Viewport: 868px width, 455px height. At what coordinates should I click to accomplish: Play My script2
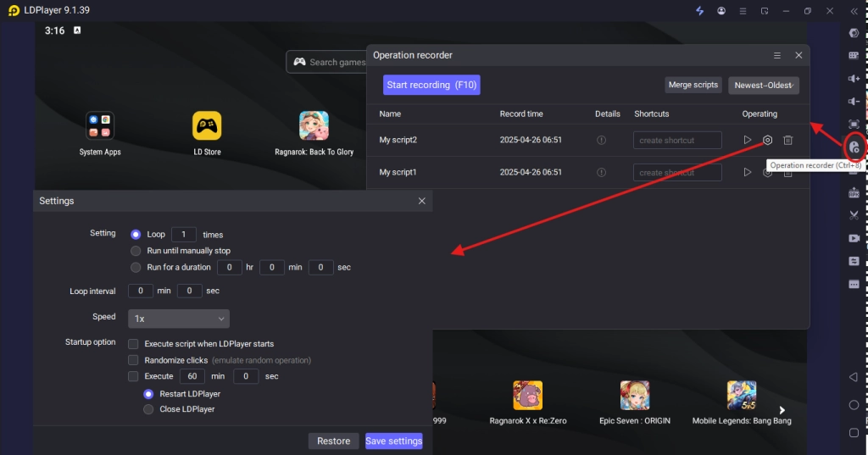(748, 140)
